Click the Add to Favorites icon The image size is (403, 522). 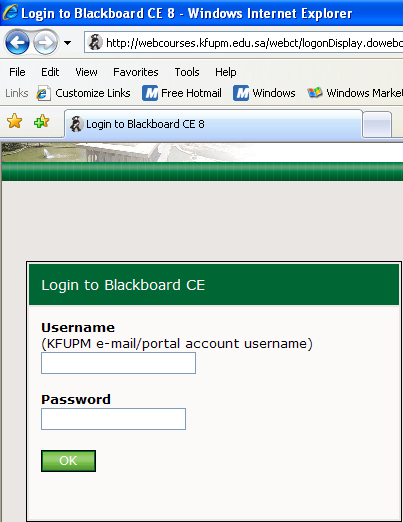(42, 121)
